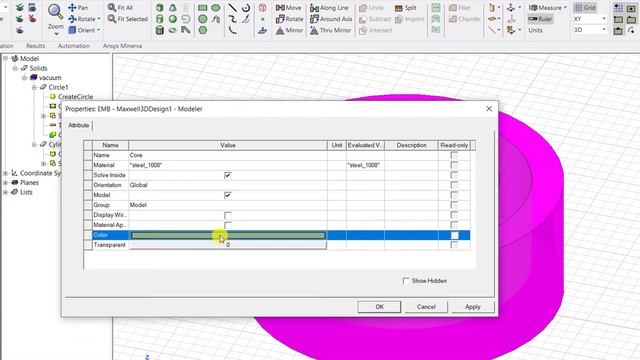This screenshot has height=360, width=640.
Task: Duplicate objects Thru Mirror
Action: (x=330, y=30)
